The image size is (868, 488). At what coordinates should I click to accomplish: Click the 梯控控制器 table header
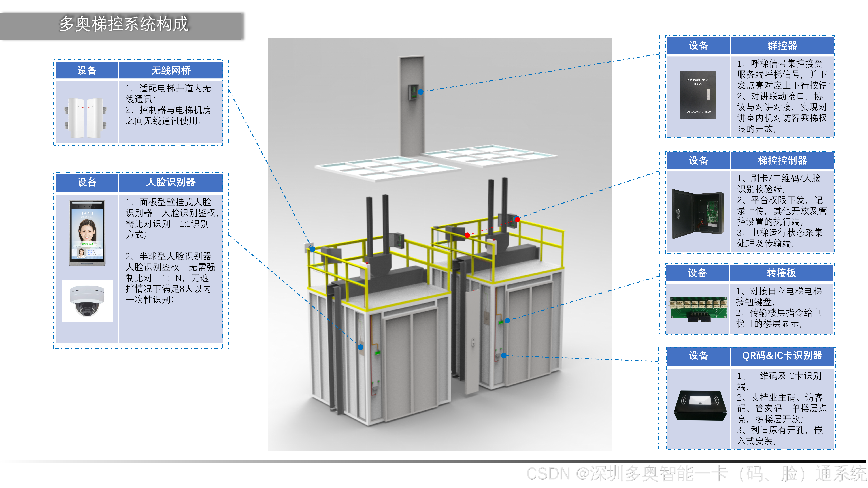point(782,161)
